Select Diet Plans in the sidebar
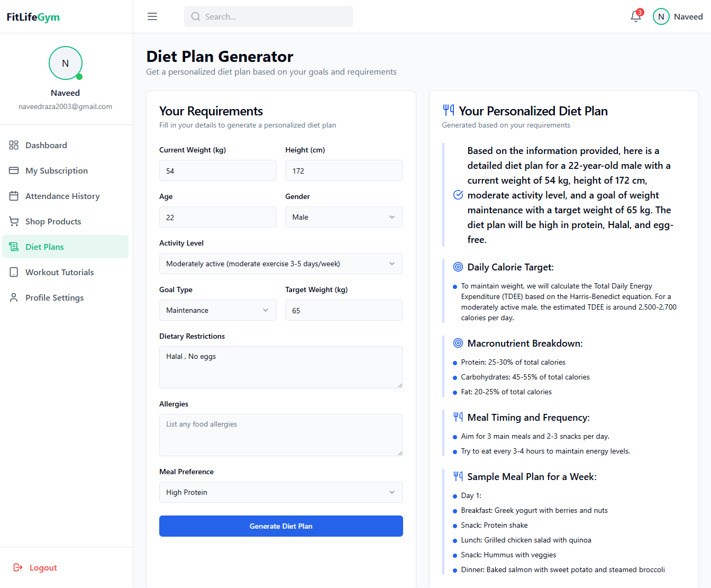 click(x=44, y=247)
